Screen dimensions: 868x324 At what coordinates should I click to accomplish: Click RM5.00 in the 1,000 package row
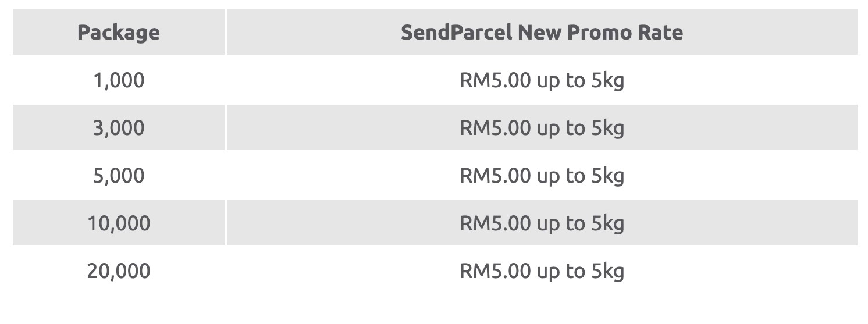click(495, 80)
